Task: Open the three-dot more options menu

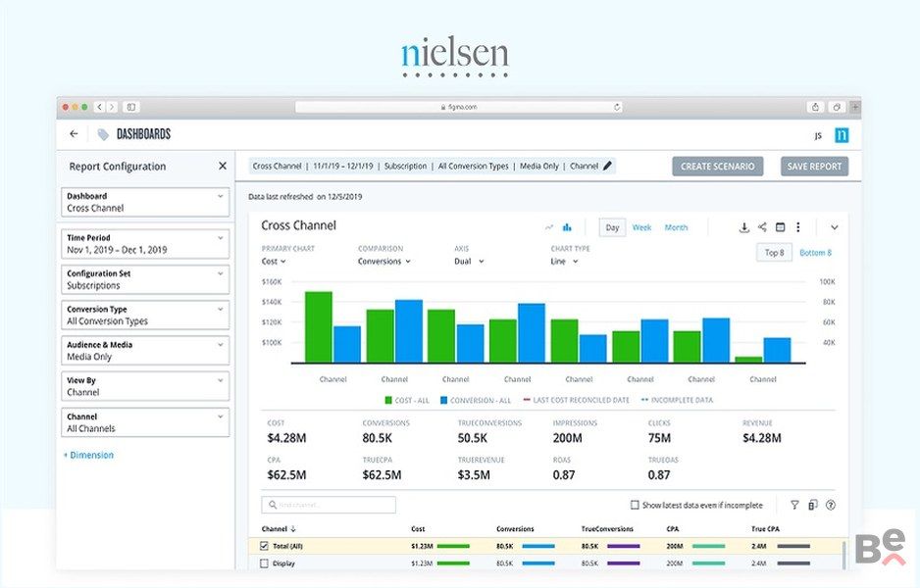Action: point(798,227)
